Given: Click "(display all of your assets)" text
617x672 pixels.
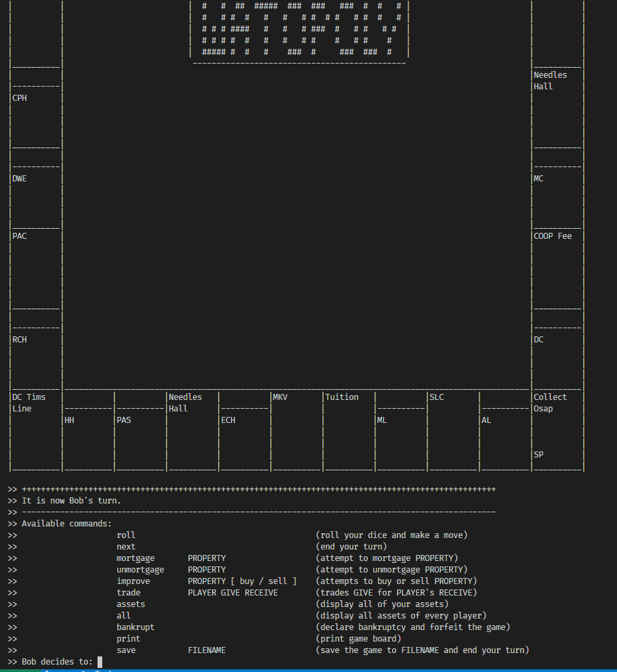Looking at the screenshot, I should point(383,604).
